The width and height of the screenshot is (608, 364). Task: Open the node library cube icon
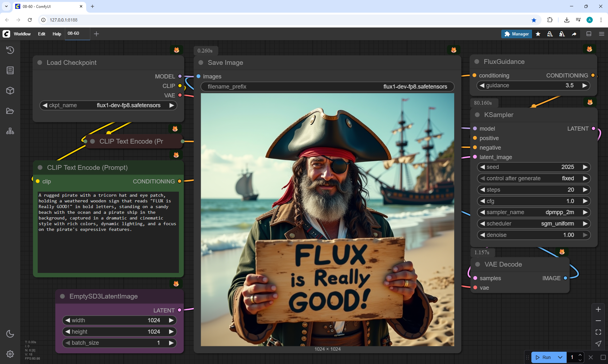tap(10, 91)
